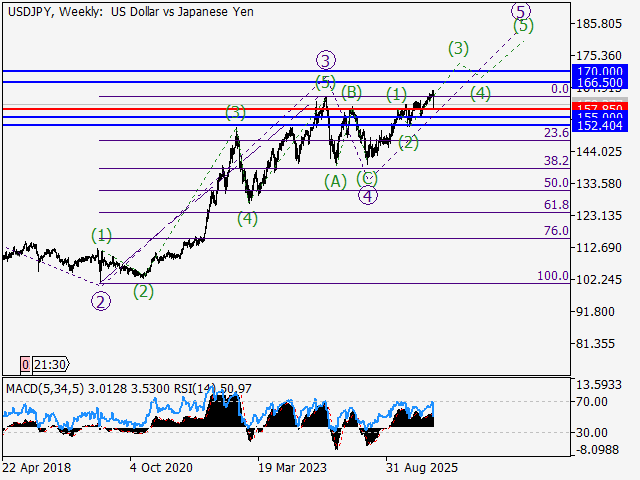Click the 166.500 blue price tag
640x480 pixels.
point(600,82)
